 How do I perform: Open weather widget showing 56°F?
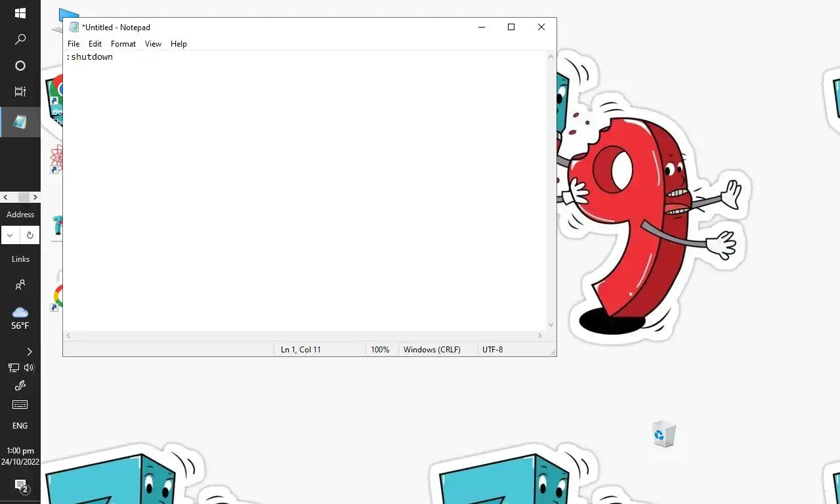pyautogui.click(x=20, y=318)
